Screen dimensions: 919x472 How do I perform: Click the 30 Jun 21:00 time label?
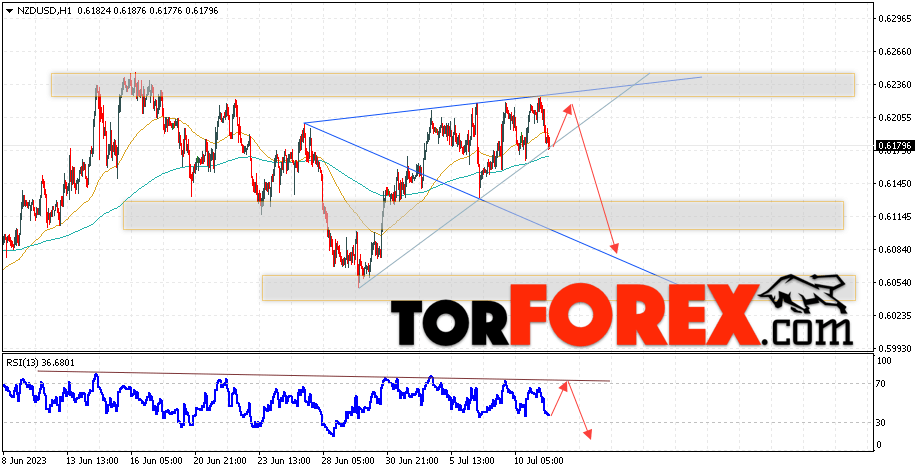tap(411, 461)
